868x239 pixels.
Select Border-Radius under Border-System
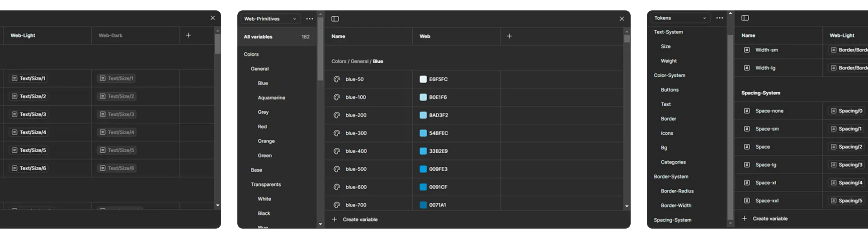tap(677, 191)
